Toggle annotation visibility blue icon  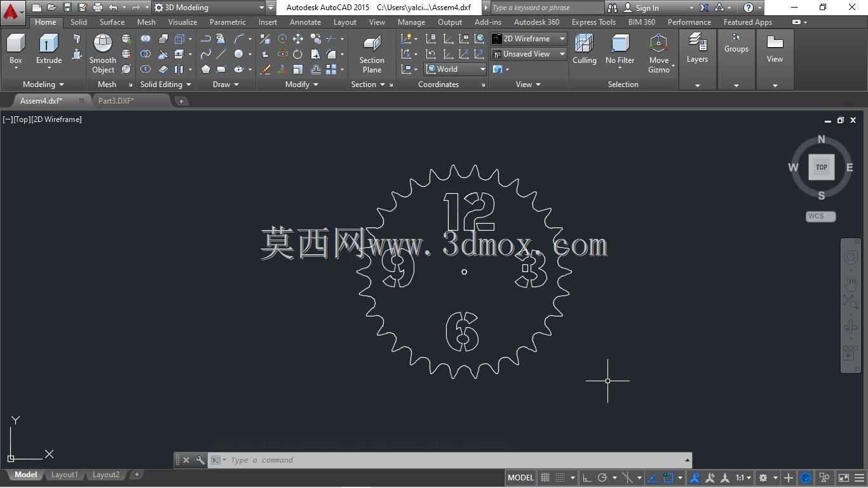point(695,478)
